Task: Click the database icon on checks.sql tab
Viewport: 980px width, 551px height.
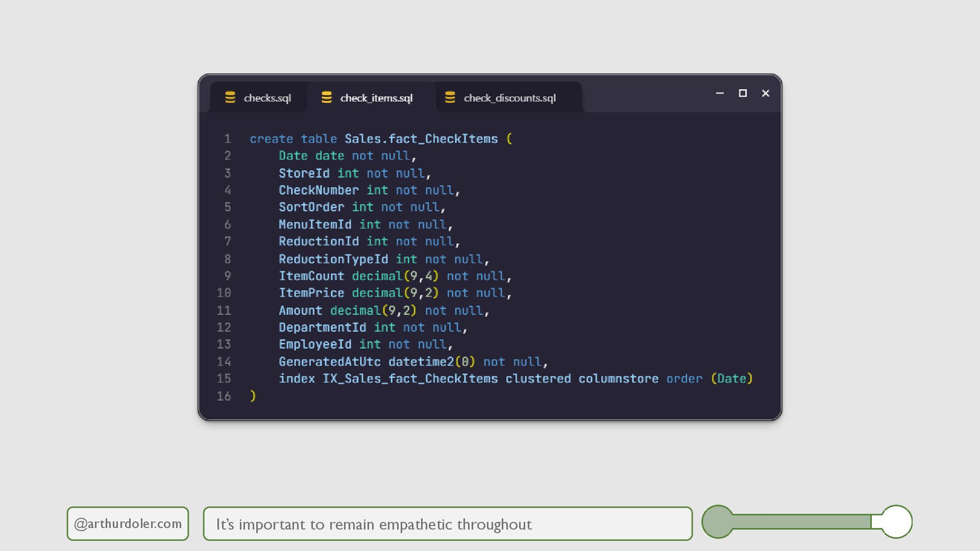Action: tap(230, 97)
